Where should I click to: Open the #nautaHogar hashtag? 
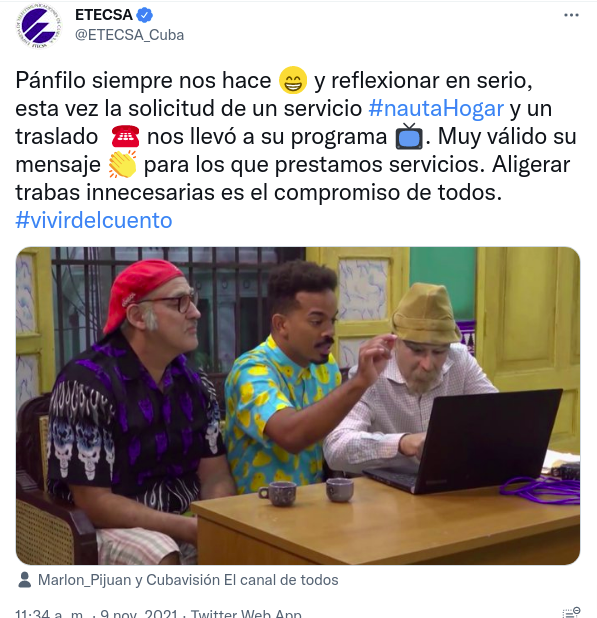[436, 108]
